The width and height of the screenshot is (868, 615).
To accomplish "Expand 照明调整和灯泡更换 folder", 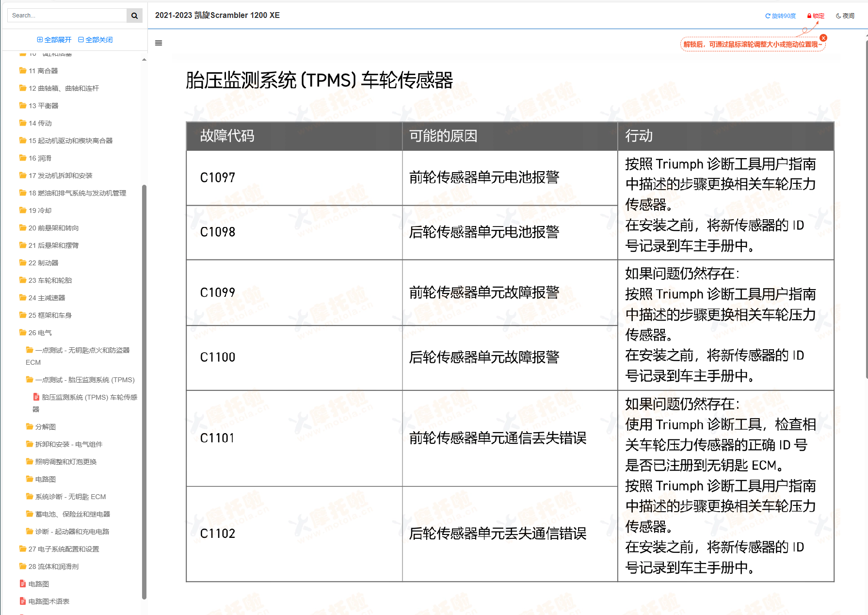I will [62, 462].
